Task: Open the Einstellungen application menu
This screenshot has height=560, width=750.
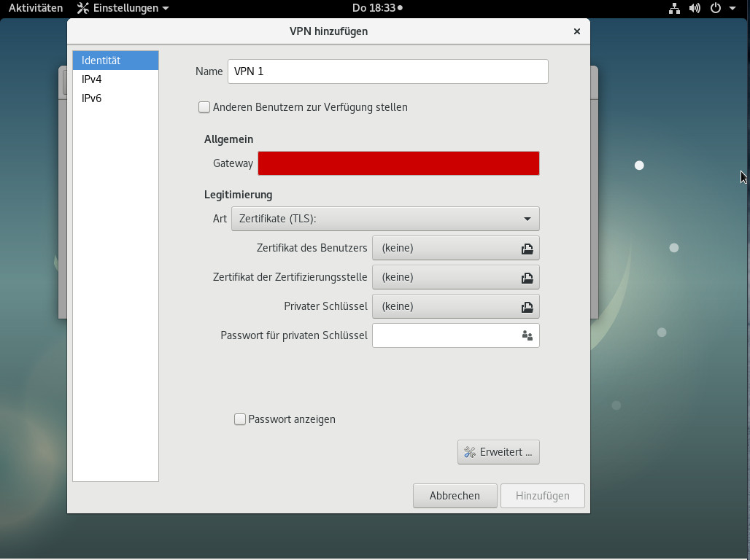Action: (123, 8)
